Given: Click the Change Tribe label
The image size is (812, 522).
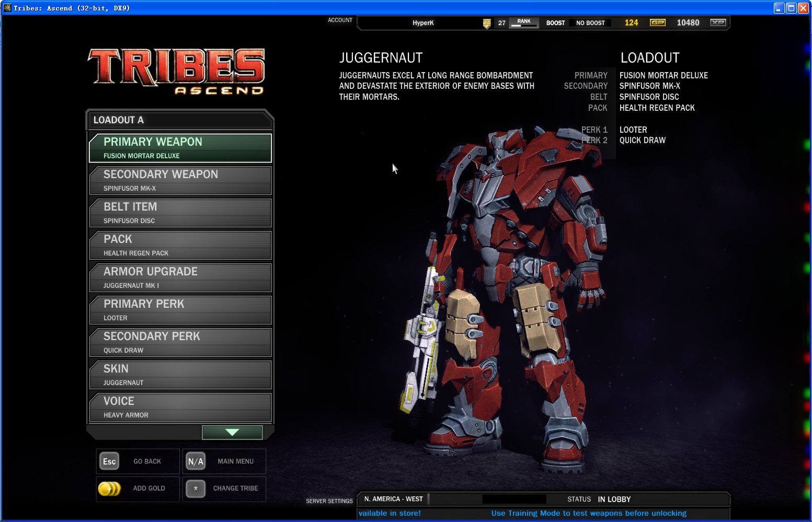Looking at the screenshot, I should pos(235,488).
